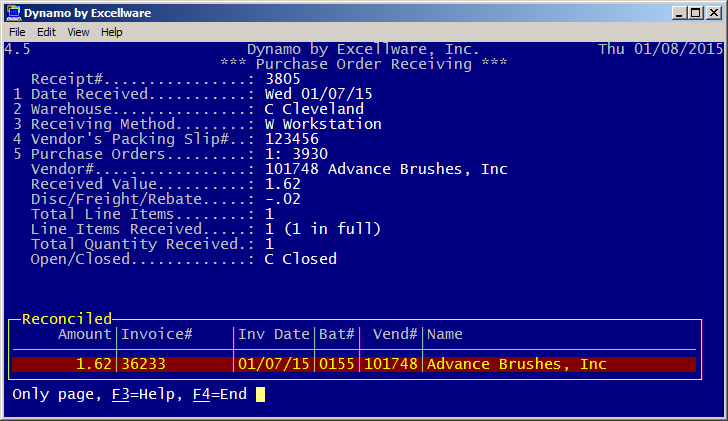Screen dimensions: 728x421
Task: Click the F4=End shortcut link
Action: pos(220,394)
